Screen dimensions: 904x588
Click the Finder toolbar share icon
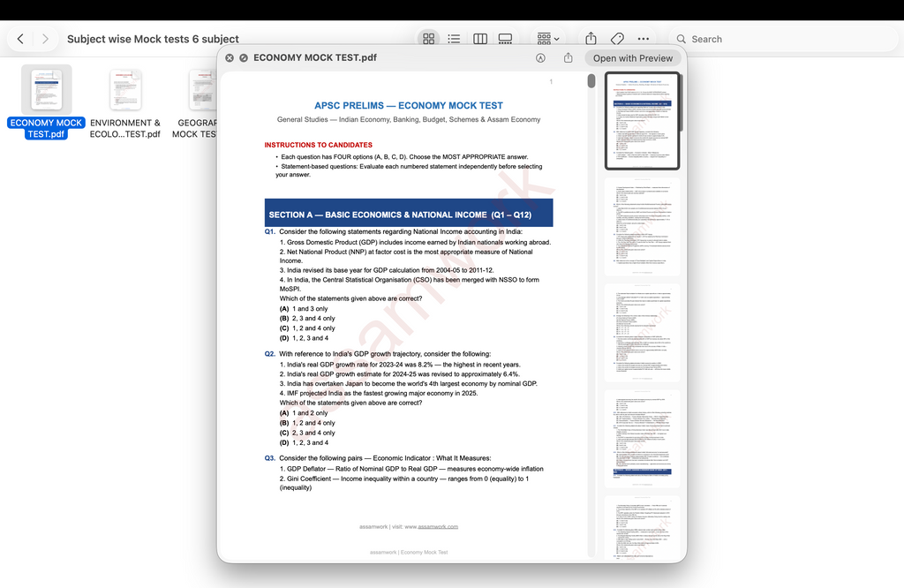tap(591, 39)
